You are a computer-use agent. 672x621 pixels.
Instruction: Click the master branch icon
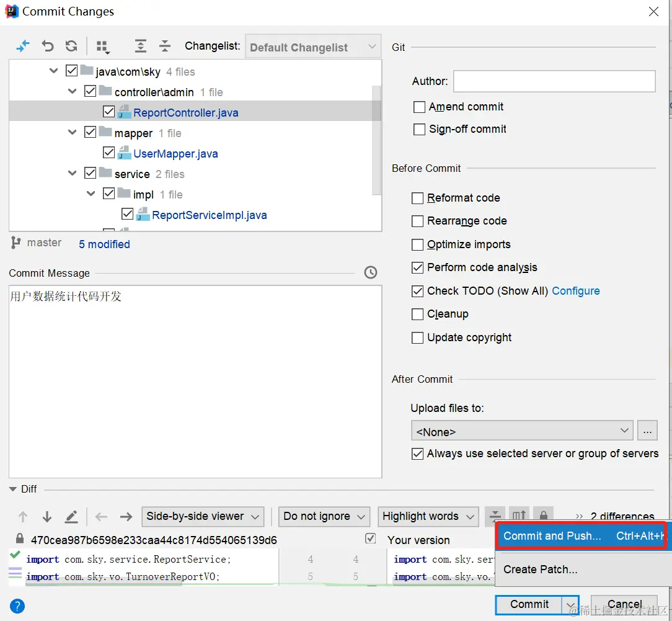[x=15, y=243]
